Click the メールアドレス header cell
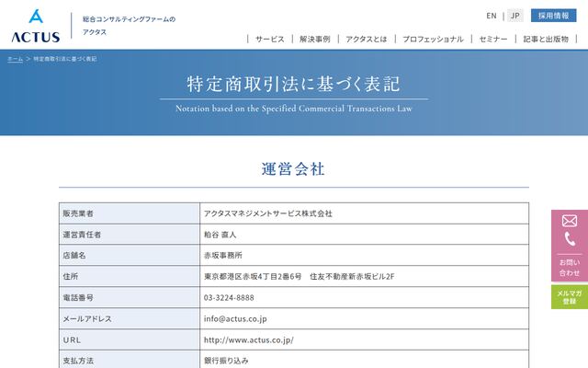Screen dimensions: 588x368 click(x=130, y=318)
